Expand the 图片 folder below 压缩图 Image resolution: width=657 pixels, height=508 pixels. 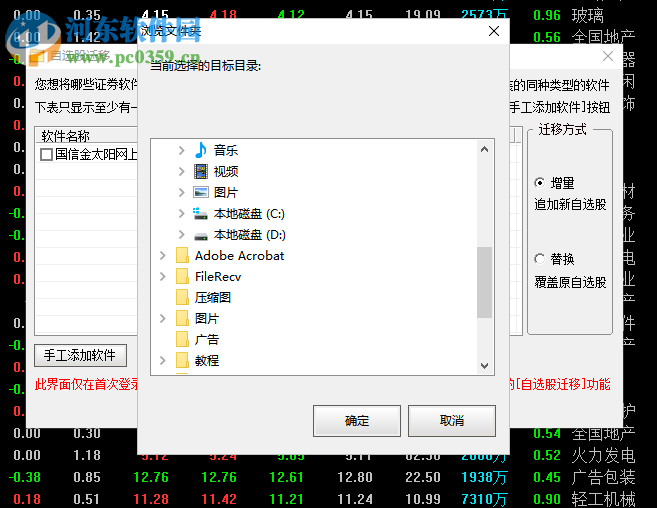[x=163, y=318]
